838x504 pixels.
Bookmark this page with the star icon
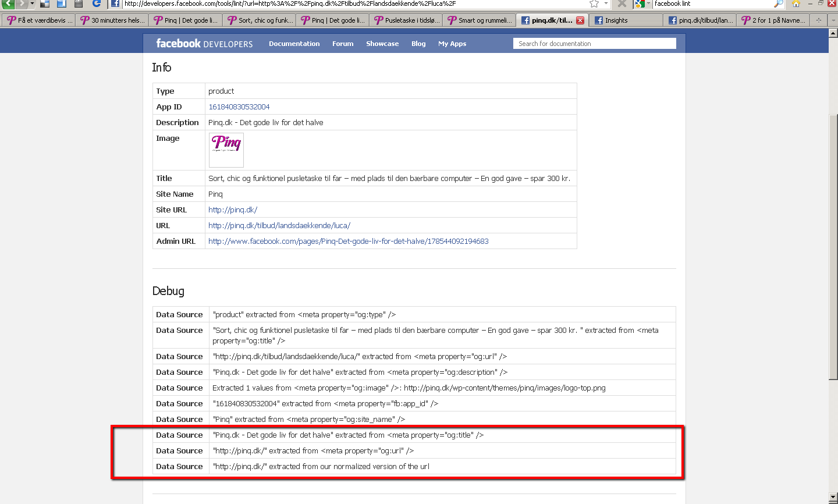click(594, 3)
